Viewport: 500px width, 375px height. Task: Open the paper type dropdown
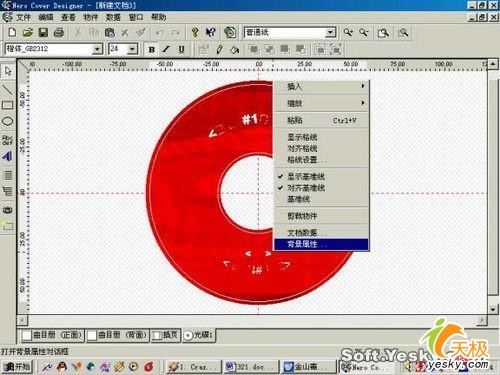pyautogui.click(x=330, y=32)
